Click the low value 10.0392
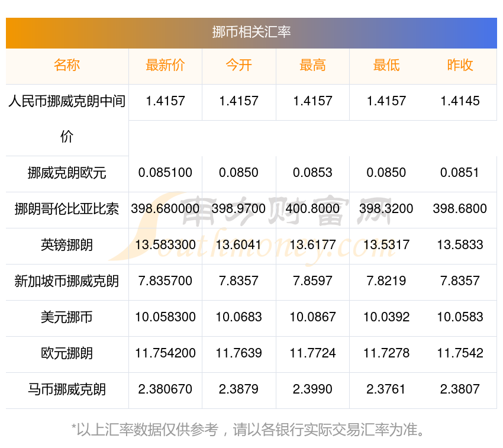This screenshot has width=503, height=448. coord(386,317)
